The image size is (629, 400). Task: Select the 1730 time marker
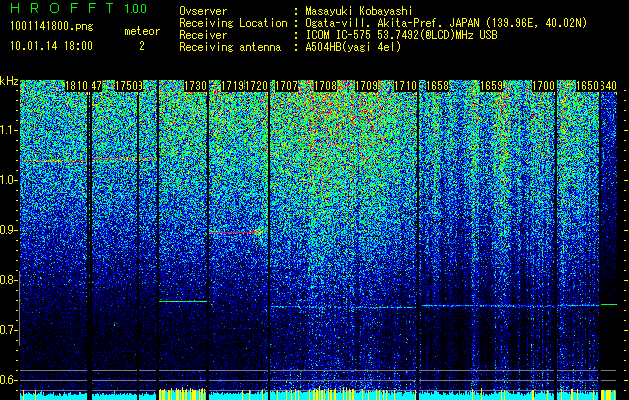click(x=195, y=86)
